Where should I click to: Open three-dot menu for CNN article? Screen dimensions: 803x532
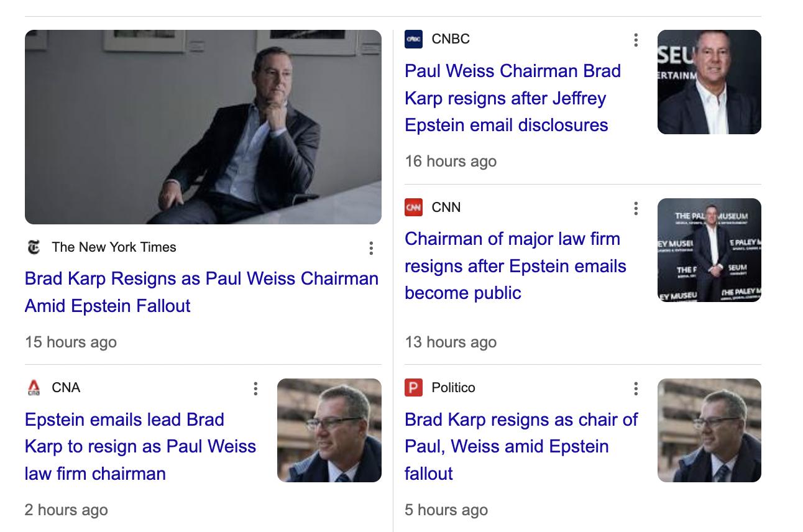pos(635,209)
